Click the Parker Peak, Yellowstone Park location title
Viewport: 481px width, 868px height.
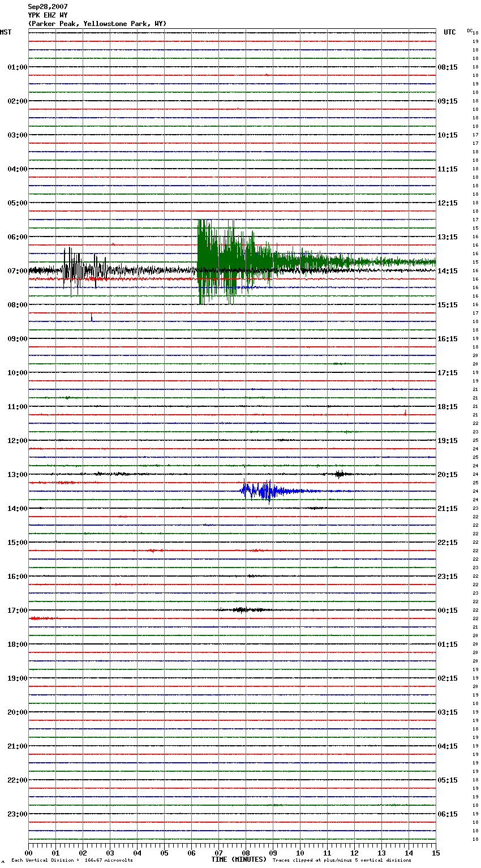97,24
